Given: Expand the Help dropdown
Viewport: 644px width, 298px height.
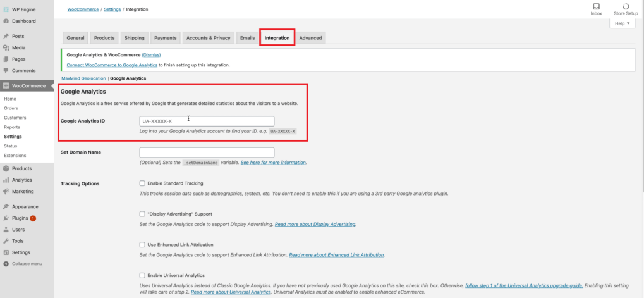Looking at the screenshot, I should click(623, 24).
